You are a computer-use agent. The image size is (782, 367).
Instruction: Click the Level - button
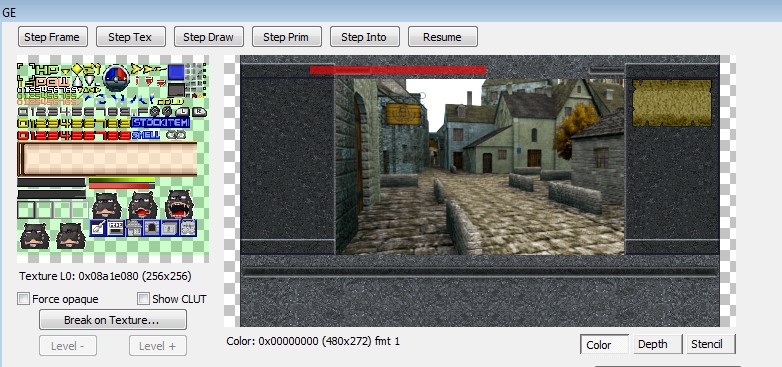(68, 346)
